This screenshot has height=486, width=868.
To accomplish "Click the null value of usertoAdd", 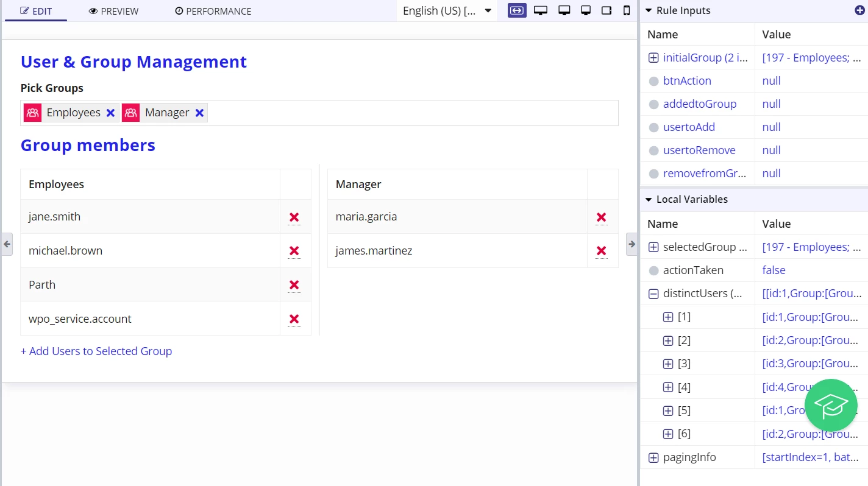I will pyautogui.click(x=771, y=127).
